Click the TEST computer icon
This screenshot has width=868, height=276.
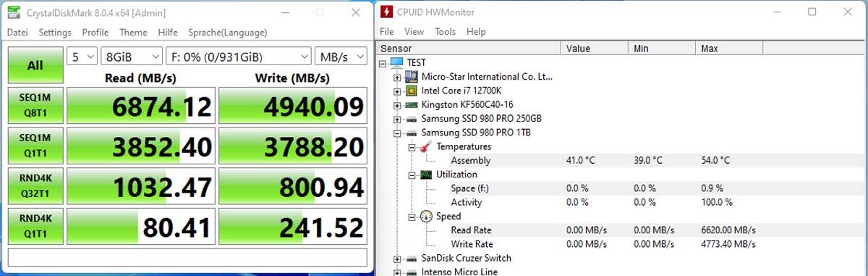click(x=397, y=63)
